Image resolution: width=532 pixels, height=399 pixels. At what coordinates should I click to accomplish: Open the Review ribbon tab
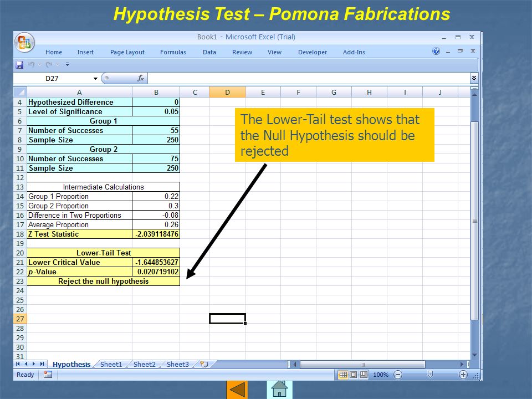coord(242,52)
